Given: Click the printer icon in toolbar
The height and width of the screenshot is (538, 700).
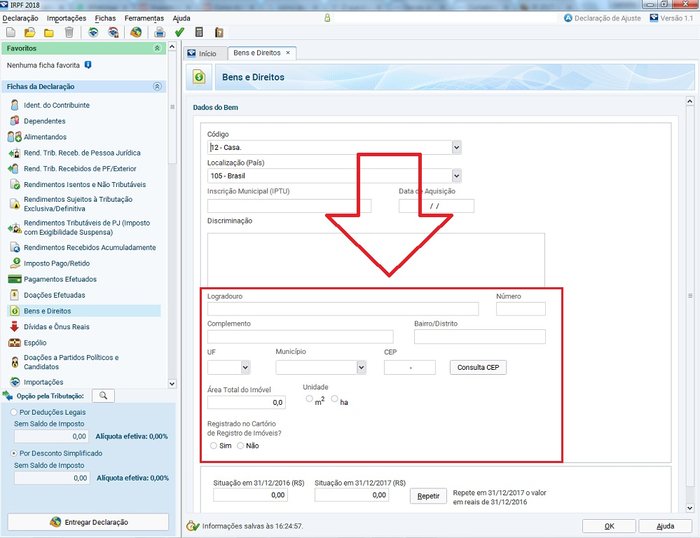Looking at the screenshot, I should pyautogui.click(x=159, y=32).
